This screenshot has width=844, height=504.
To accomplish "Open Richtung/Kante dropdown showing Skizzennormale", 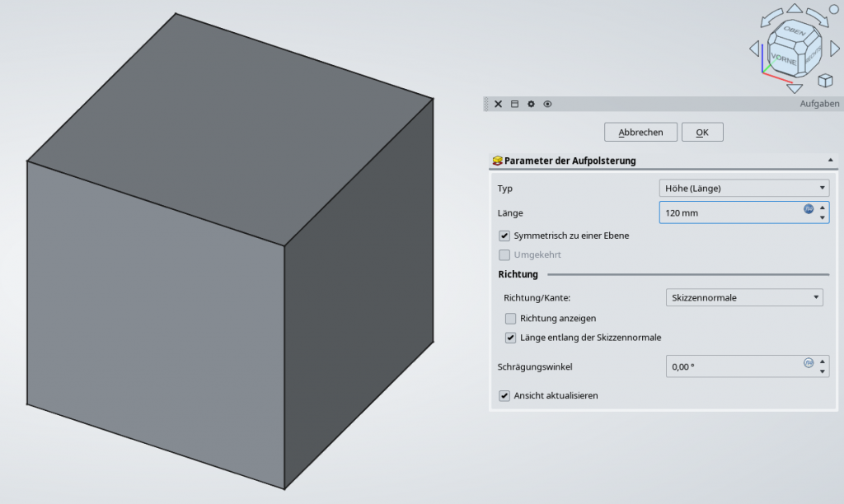I will click(x=743, y=298).
